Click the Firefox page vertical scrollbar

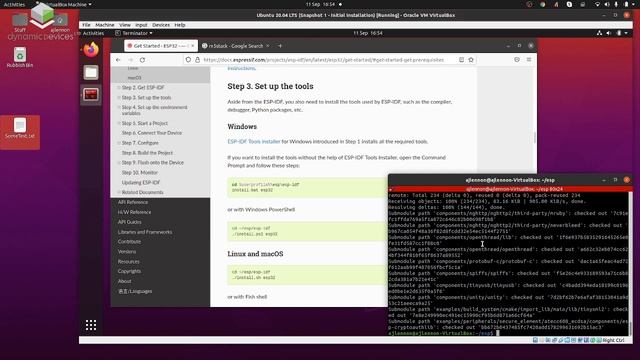coord(534,138)
